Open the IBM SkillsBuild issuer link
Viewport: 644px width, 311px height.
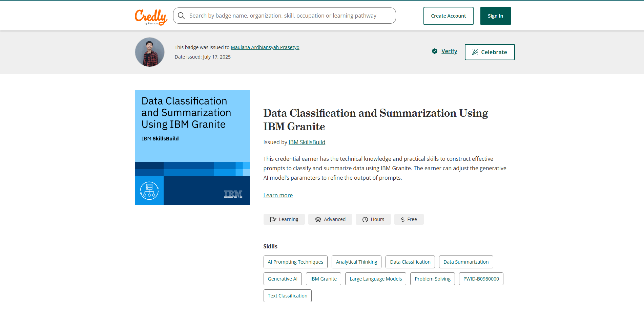(307, 142)
